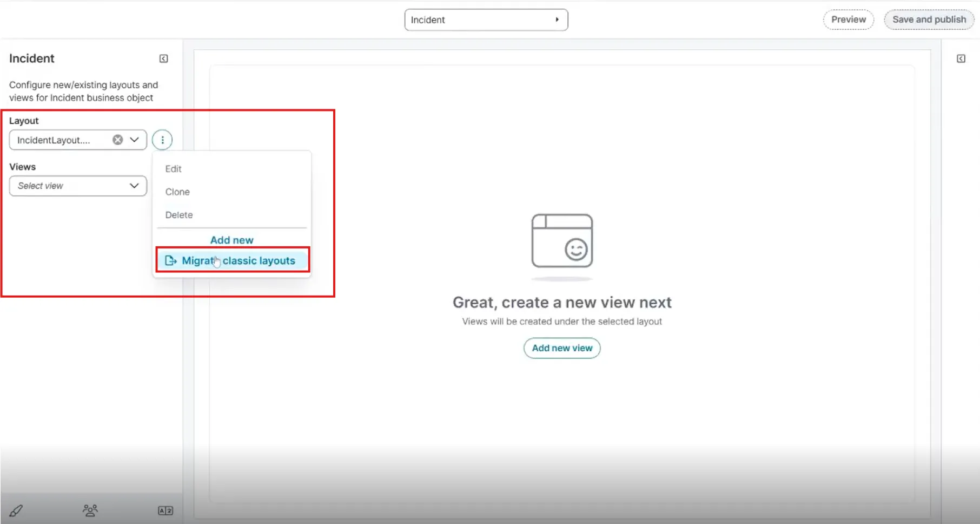Open the layout three-dot options menu
Image resolution: width=980 pixels, height=524 pixels.
162,140
